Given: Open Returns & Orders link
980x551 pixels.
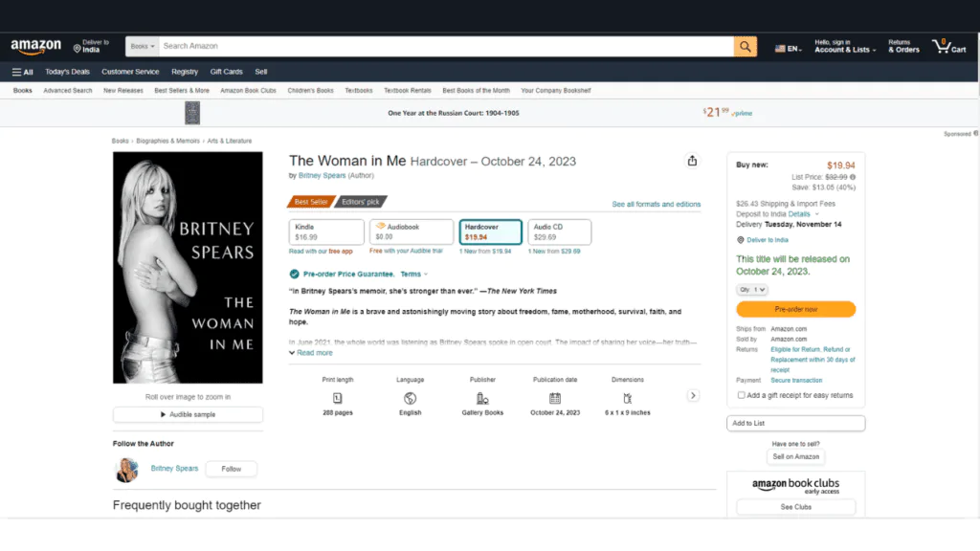Looking at the screenshot, I should tap(903, 46).
